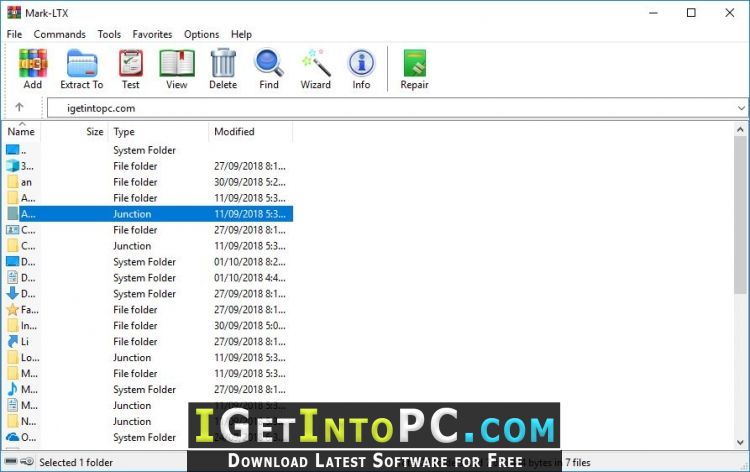Go up one level with the arrow icon
750x472 pixels.
point(19,107)
